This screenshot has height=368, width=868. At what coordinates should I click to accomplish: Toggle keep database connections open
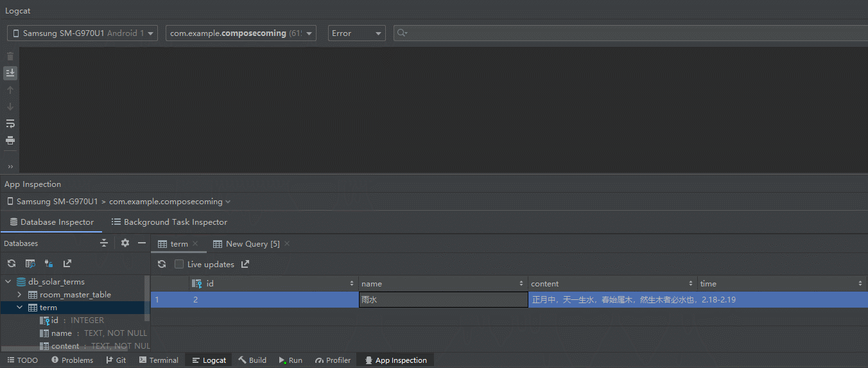point(49,263)
